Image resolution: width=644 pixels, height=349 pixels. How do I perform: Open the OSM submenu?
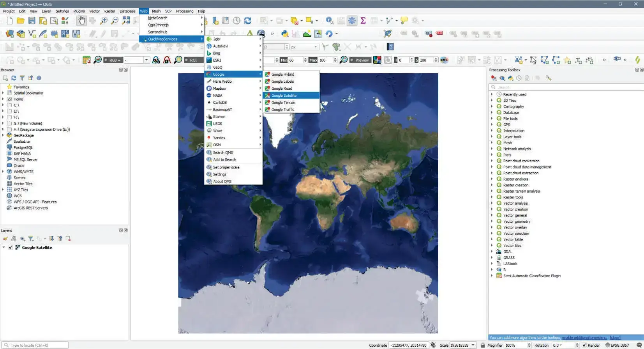pos(233,145)
